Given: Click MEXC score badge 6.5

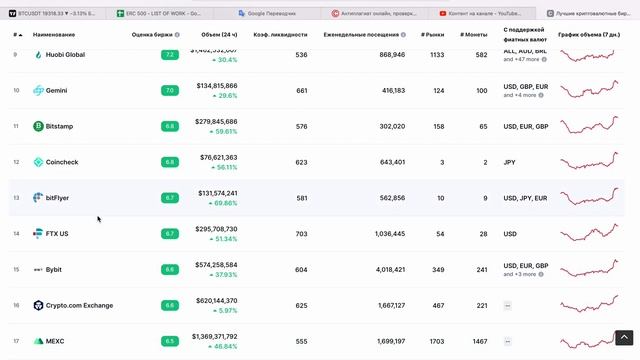Looking at the screenshot, I should [170, 341].
